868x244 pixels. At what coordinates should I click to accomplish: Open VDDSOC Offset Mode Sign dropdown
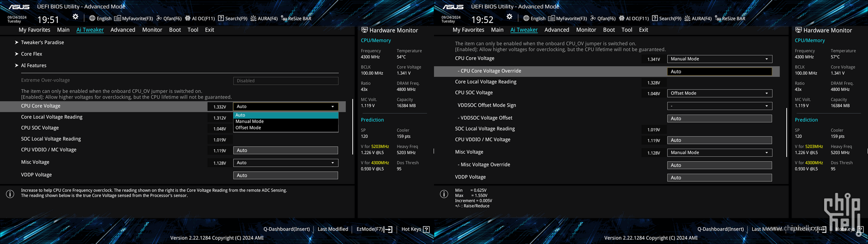click(x=720, y=106)
